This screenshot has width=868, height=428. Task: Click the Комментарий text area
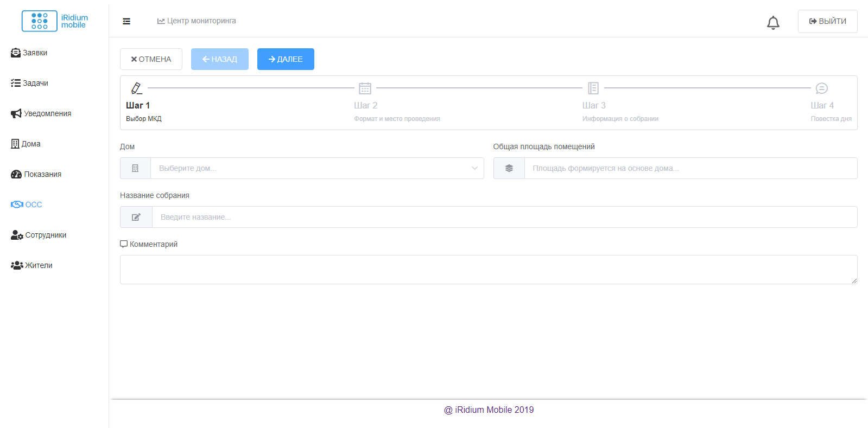click(489, 270)
